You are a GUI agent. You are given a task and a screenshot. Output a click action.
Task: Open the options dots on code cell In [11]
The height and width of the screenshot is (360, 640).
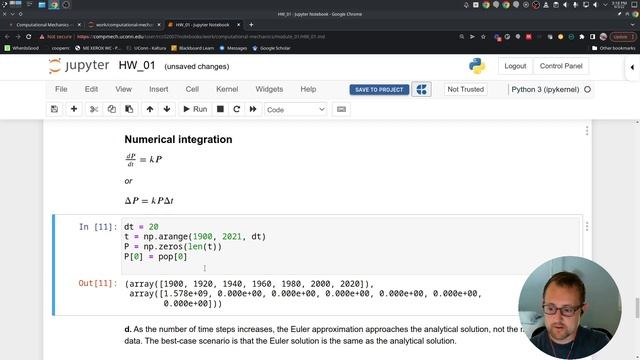pyautogui.click(x=587, y=226)
